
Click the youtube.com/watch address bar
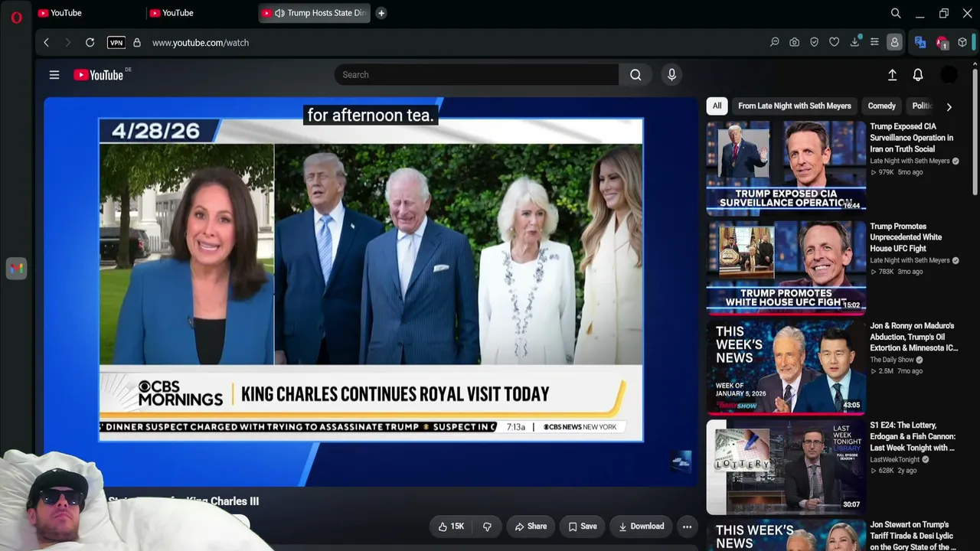click(x=201, y=43)
